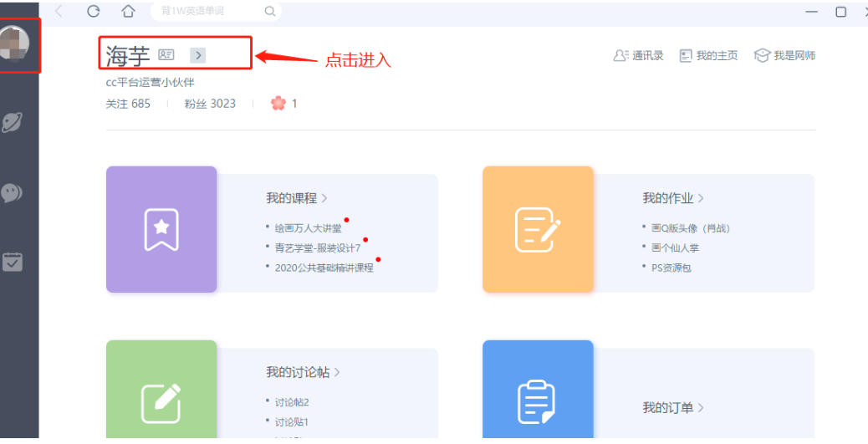Open the calendar check icon in sidebar
Viewport: 868px width, 444px height.
click(x=13, y=262)
